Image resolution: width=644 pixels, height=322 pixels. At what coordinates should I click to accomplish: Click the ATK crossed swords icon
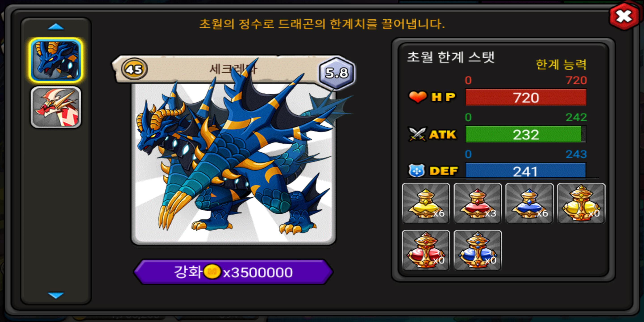[417, 134]
